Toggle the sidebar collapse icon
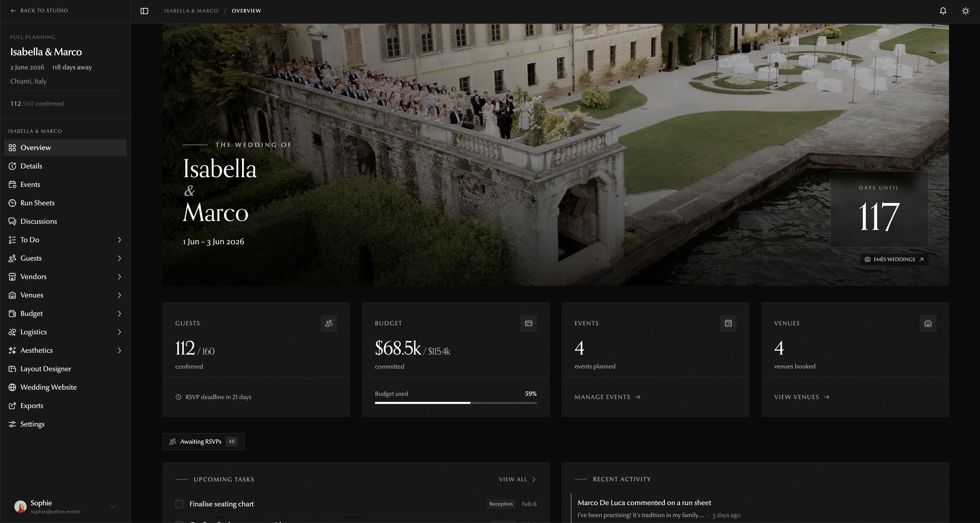Screen dimensions: 980x523 click(145, 11)
